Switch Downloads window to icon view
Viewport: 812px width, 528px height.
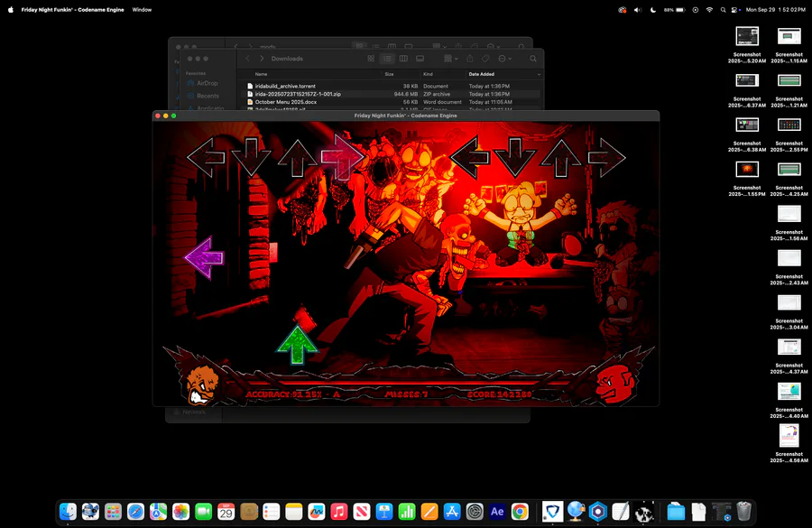click(x=371, y=59)
